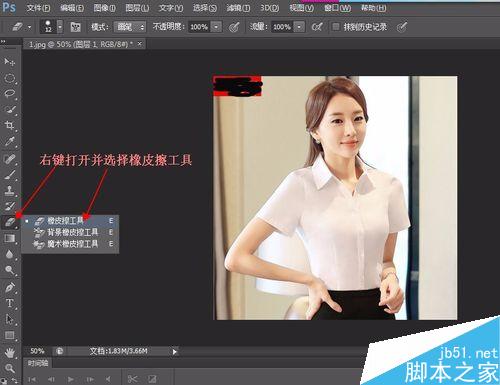Open the 不透明度 opacity slider arrow
Viewport: 500px width, 385px height.
point(217,27)
